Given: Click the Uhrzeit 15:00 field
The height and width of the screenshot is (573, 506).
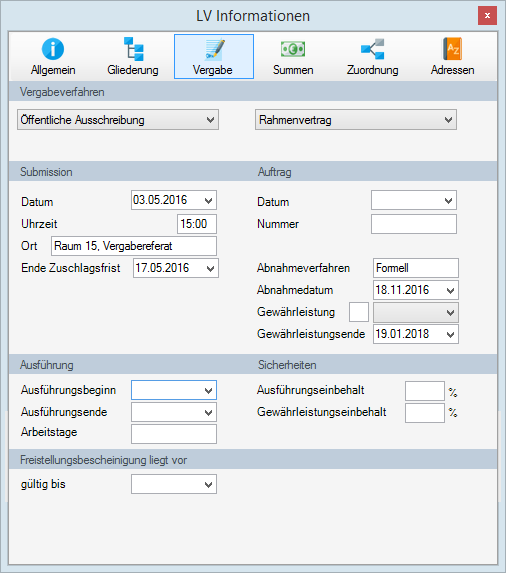Looking at the screenshot, I should coord(197,224).
